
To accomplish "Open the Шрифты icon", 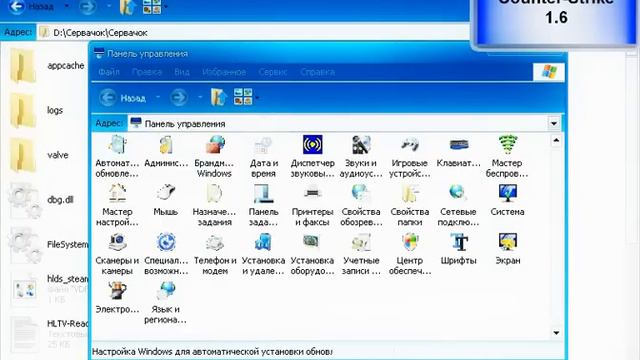I will [458, 249].
